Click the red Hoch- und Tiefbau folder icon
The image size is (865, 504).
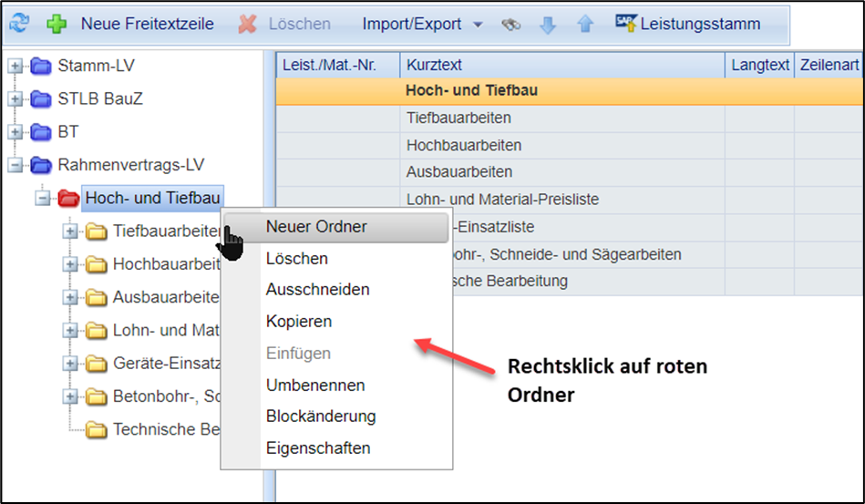coord(68,199)
